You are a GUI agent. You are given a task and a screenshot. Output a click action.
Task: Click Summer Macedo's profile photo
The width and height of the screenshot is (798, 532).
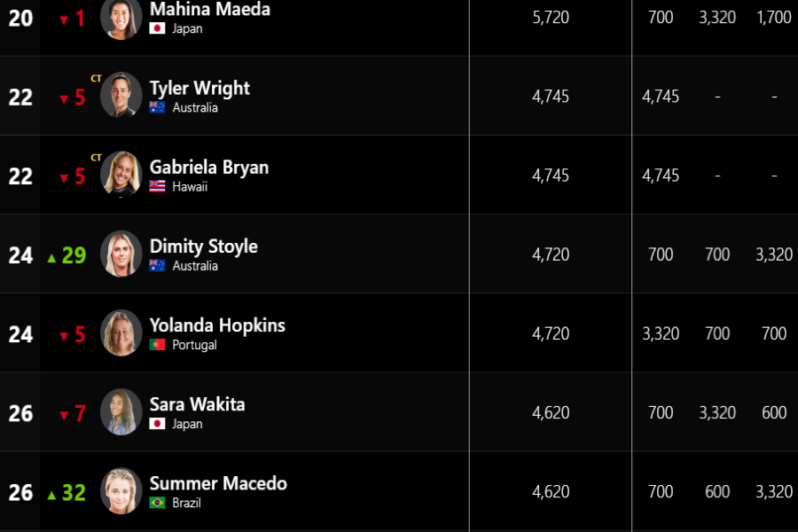121,490
